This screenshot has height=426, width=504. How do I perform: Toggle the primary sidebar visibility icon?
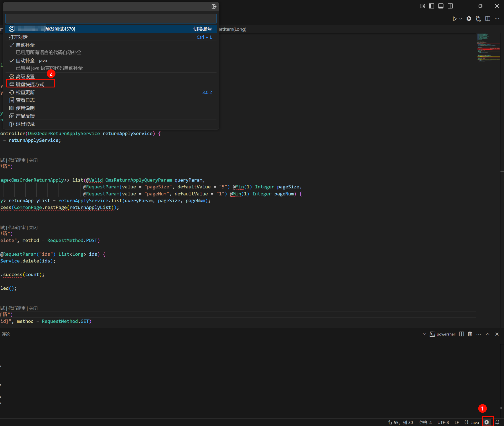click(432, 6)
